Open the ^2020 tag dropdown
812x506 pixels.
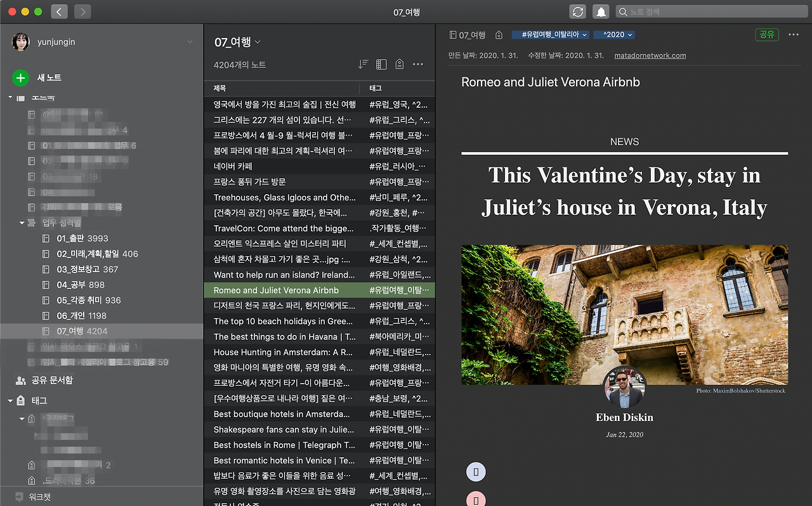point(614,35)
